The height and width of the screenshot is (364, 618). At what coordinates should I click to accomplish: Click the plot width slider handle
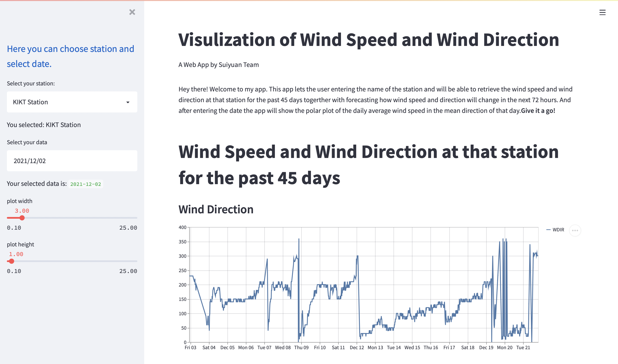(x=22, y=218)
